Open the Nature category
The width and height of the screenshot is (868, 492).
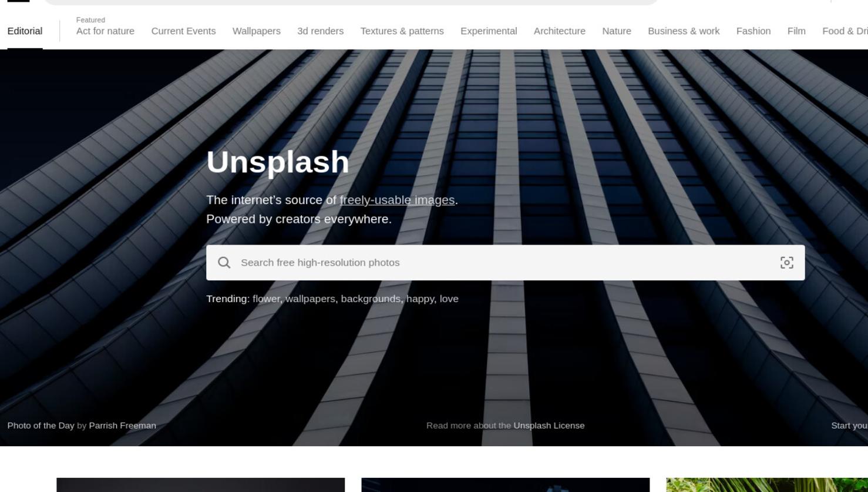(617, 31)
